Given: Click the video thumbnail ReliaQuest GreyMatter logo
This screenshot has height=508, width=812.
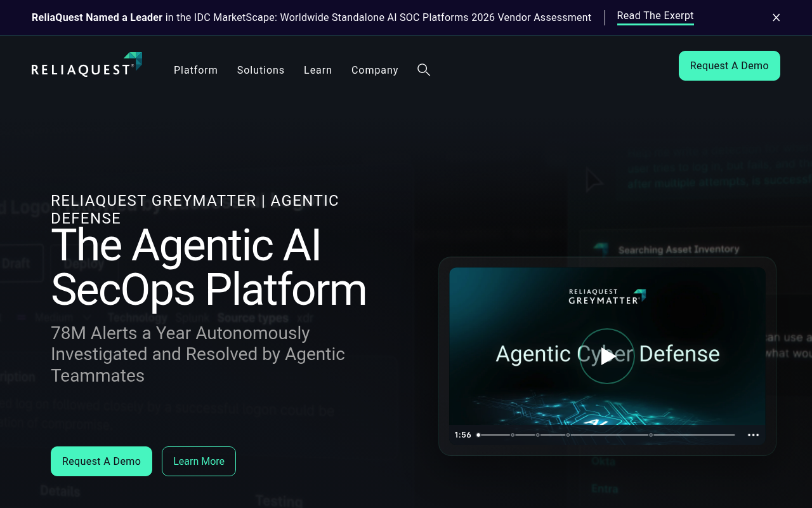Looking at the screenshot, I should [607, 297].
